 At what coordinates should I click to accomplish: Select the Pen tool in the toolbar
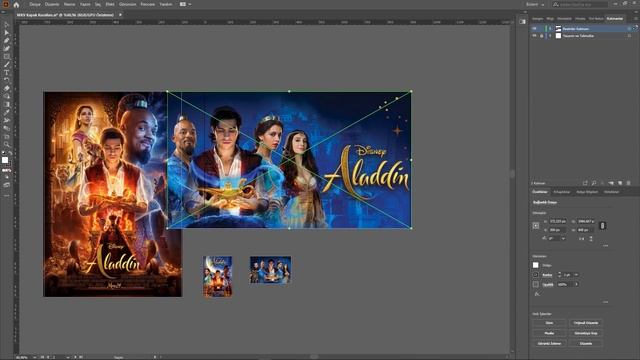click(x=7, y=41)
